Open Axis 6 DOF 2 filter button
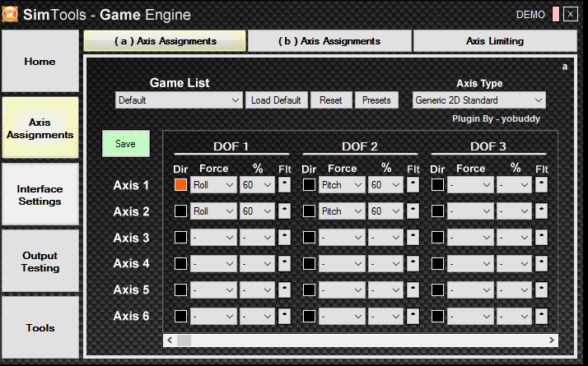This screenshot has height=366, width=588. [413, 316]
